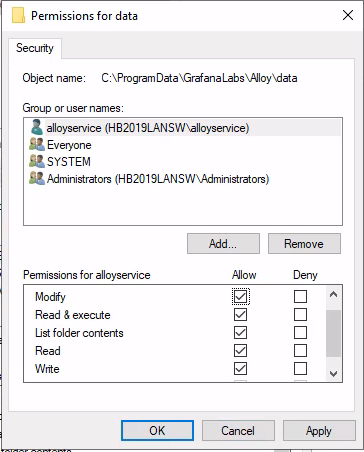Confirm with the OK button
Screen dimensions: 364x452
[157, 431]
